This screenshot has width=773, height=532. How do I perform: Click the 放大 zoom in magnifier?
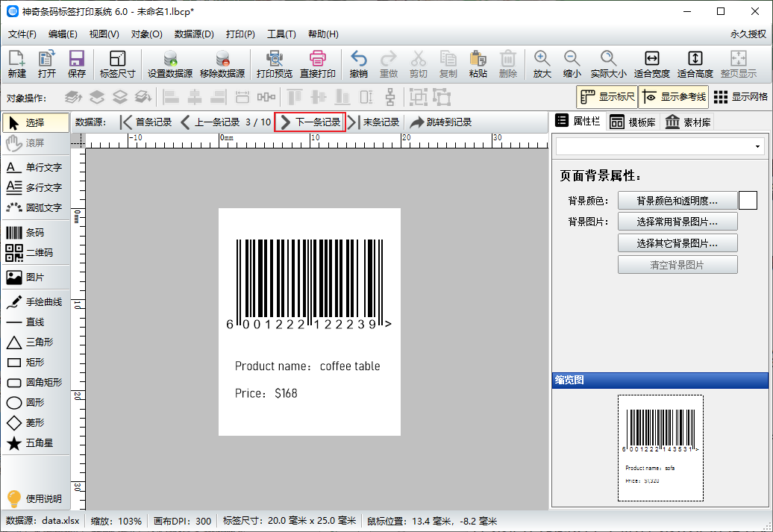(x=542, y=64)
